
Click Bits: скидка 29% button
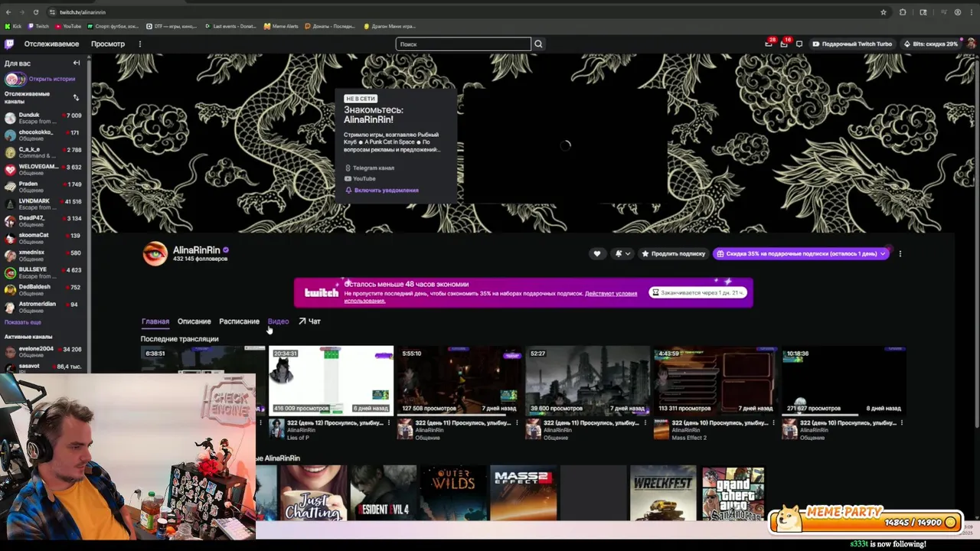[930, 44]
